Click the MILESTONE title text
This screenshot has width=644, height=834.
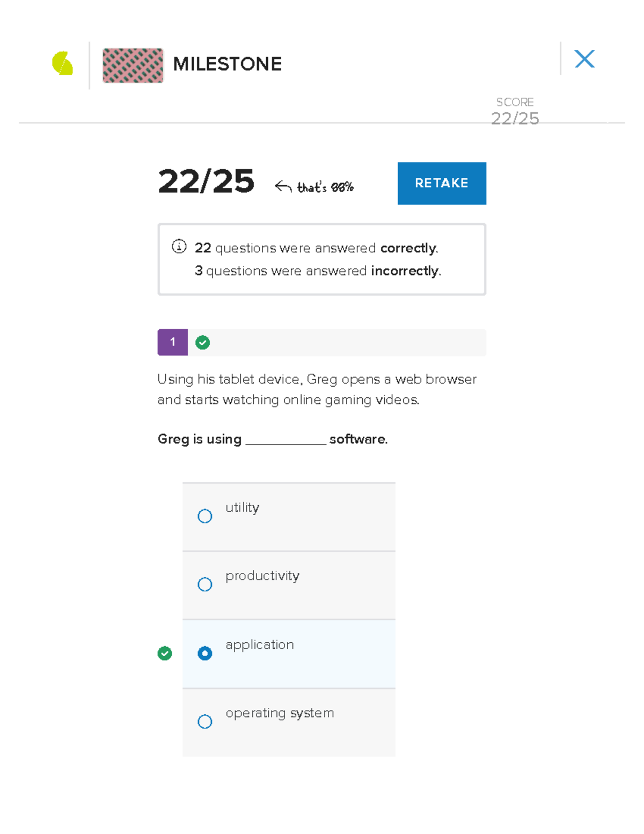(226, 64)
